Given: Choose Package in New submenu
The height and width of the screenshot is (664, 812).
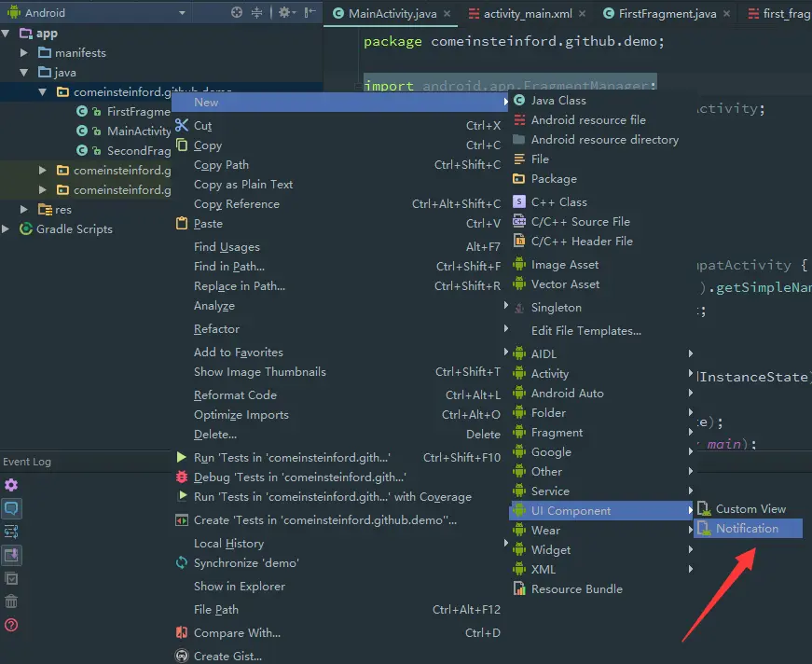Looking at the screenshot, I should (601, 179).
